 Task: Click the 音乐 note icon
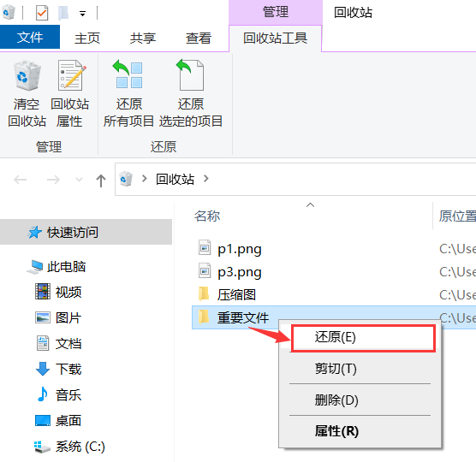coord(43,394)
